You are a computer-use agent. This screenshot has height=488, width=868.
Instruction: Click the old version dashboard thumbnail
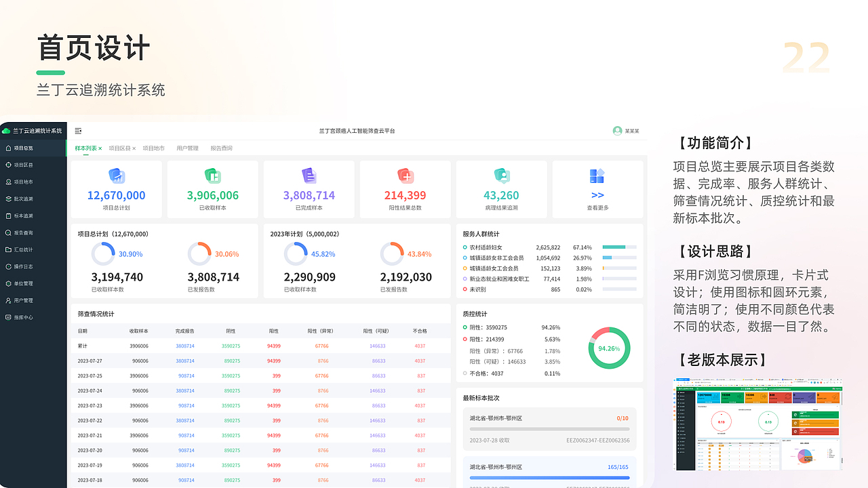[757, 424]
